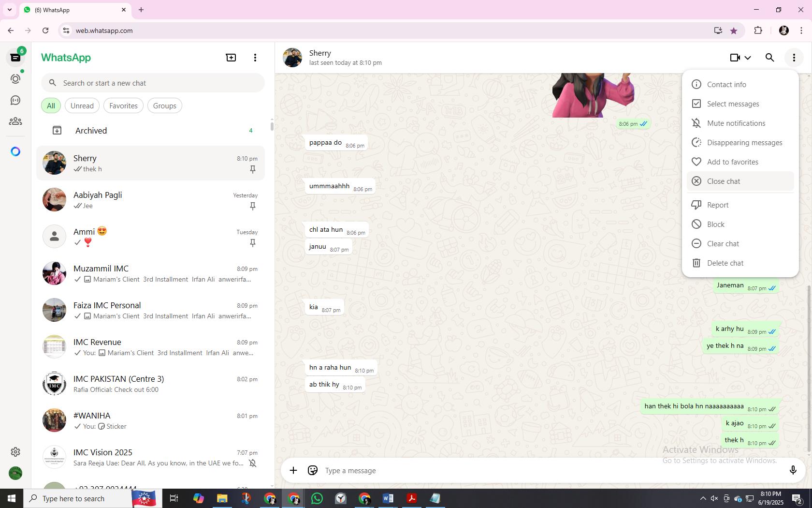
Task: Click the sticker image at top of chat
Action: (x=593, y=95)
